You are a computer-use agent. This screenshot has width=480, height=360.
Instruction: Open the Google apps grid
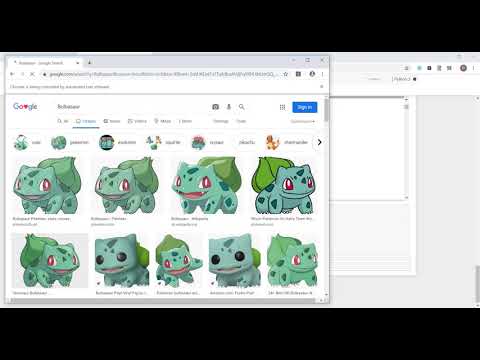pyautogui.click(x=282, y=107)
